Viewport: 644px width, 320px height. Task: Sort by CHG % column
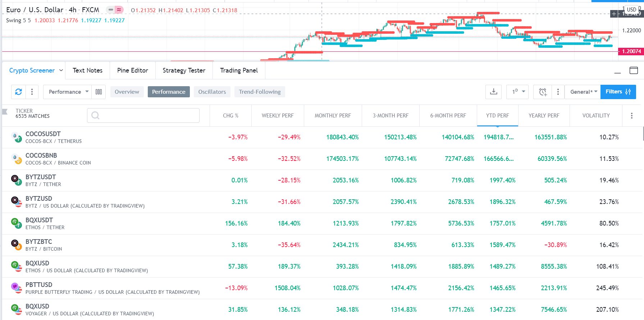click(230, 116)
